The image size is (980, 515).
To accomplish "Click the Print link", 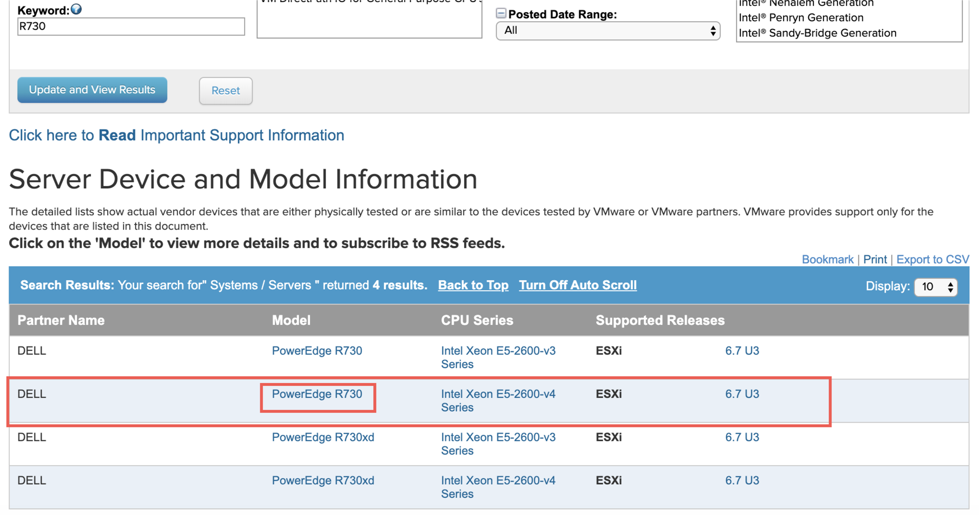I will point(875,259).
